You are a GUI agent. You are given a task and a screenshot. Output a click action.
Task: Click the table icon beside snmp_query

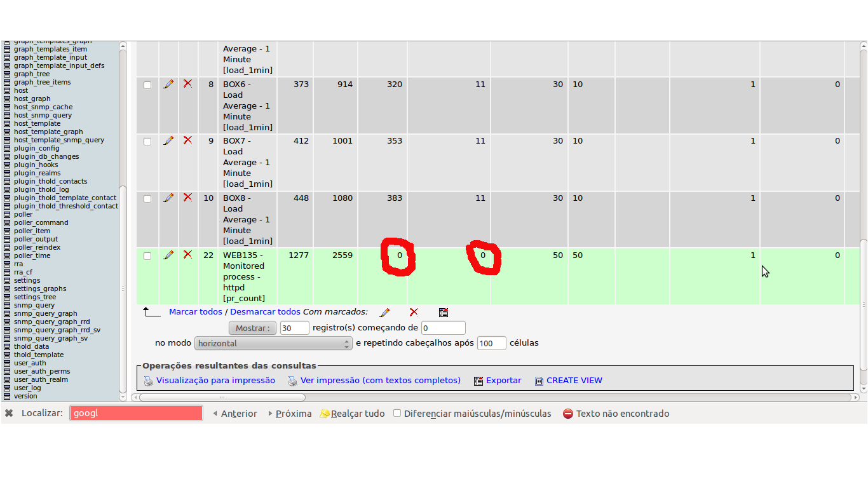tap(7, 305)
